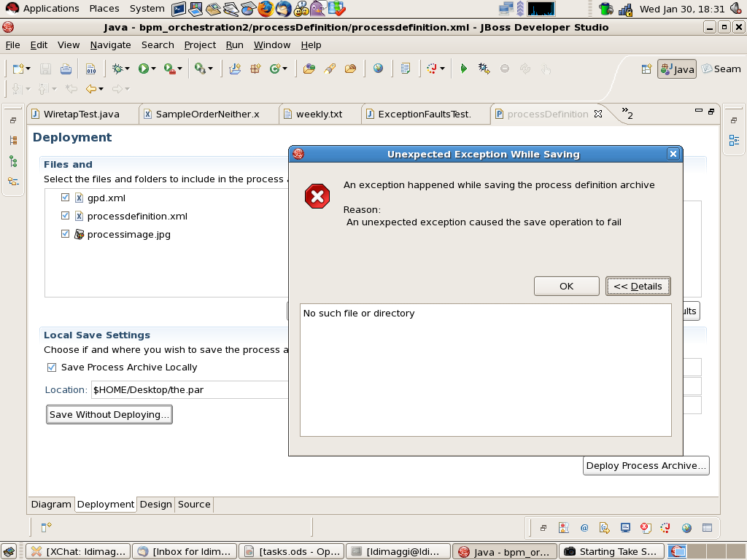Image resolution: width=747 pixels, height=560 pixels.
Task: Open the Navigate menu
Action: tap(111, 44)
